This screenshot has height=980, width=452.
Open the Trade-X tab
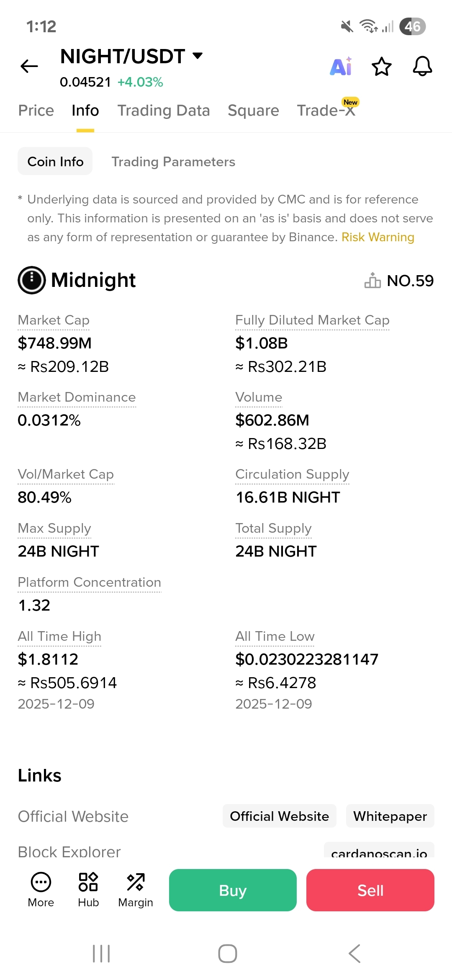pyautogui.click(x=326, y=111)
